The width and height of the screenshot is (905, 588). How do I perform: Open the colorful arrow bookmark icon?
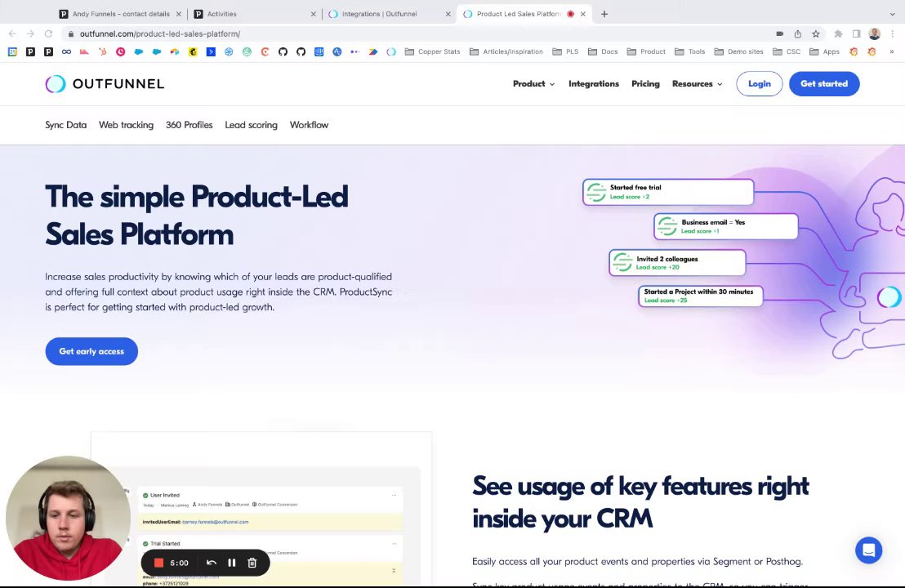pos(372,51)
